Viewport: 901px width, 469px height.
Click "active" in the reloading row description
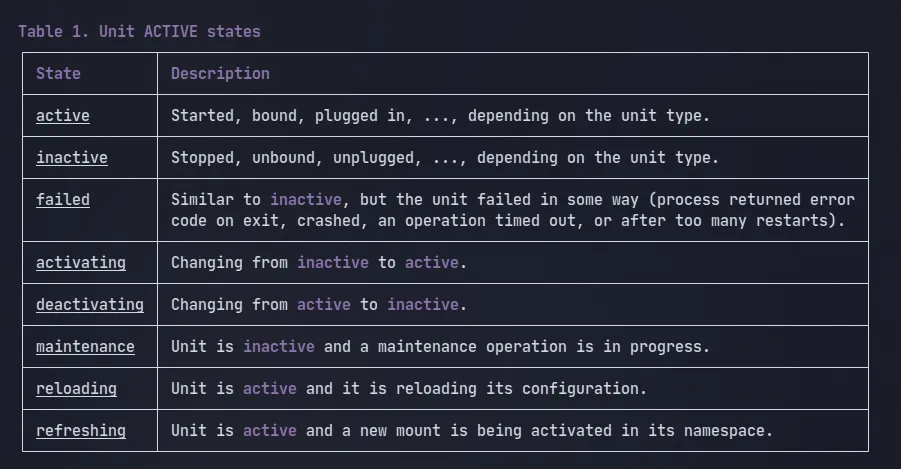(269, 389)
